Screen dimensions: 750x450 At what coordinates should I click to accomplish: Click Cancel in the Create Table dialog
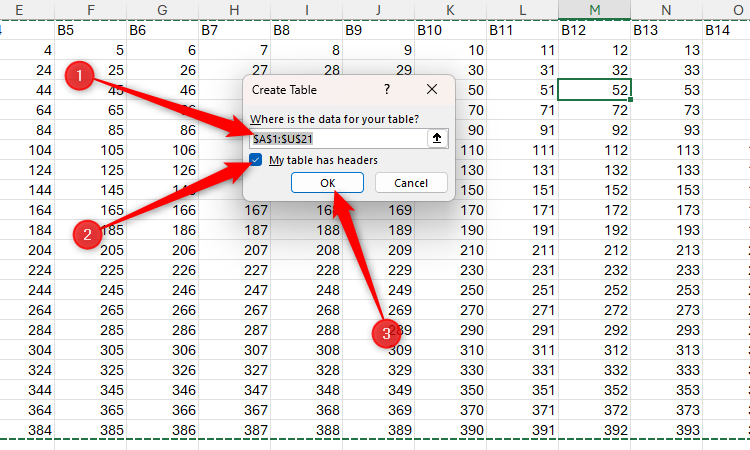pos(410,183)
